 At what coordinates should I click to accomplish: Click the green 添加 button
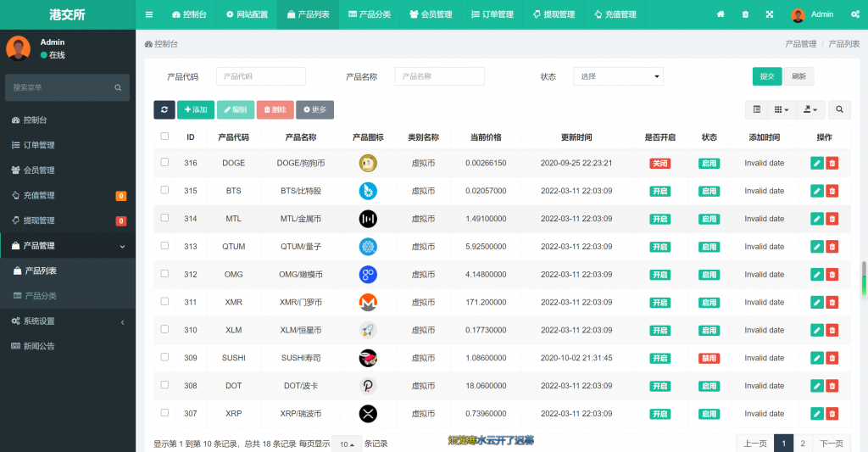click(x=195, y=109)
